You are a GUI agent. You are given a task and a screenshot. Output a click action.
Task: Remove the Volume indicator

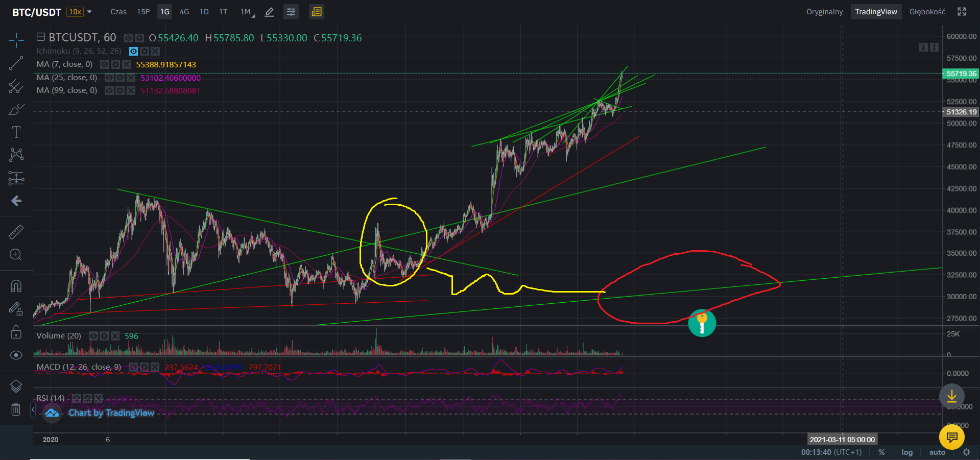(115, 336)
